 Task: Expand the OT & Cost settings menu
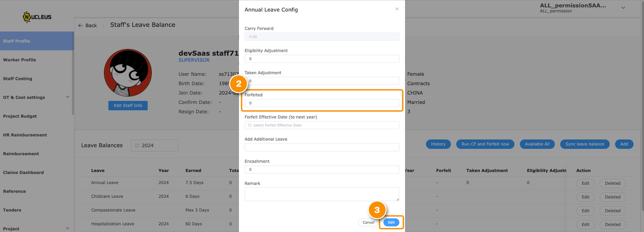coord(68,97)
